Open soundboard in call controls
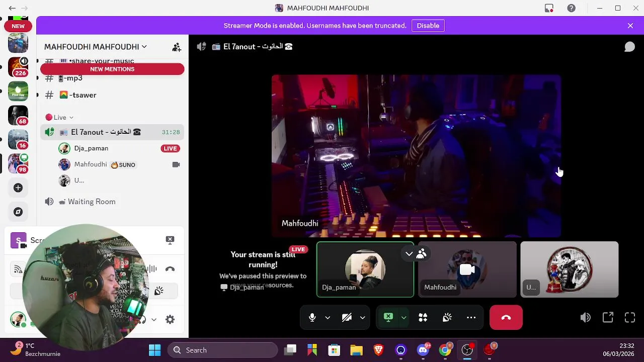This screenshot has height=362, width=644. coord(447,317)
